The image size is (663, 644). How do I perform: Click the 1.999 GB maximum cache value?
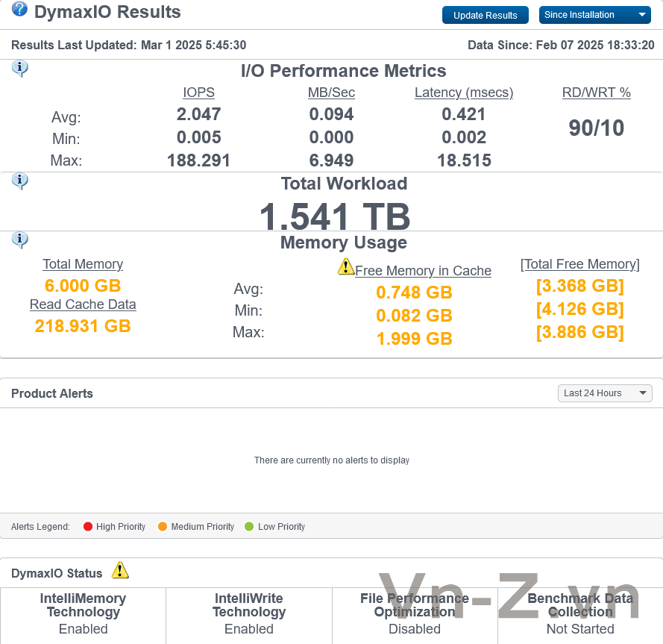click(415, 339)
